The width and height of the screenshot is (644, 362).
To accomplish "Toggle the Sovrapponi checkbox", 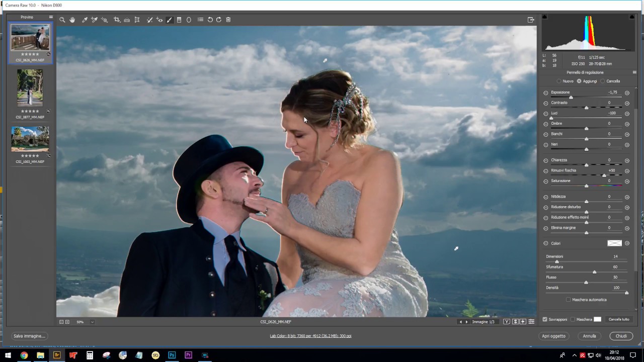I will (x=545, y=319).
